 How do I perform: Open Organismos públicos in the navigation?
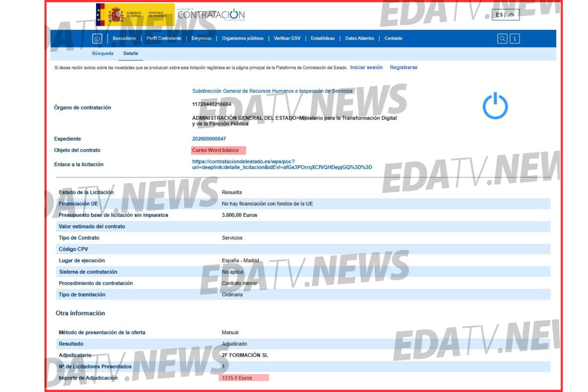243,39
